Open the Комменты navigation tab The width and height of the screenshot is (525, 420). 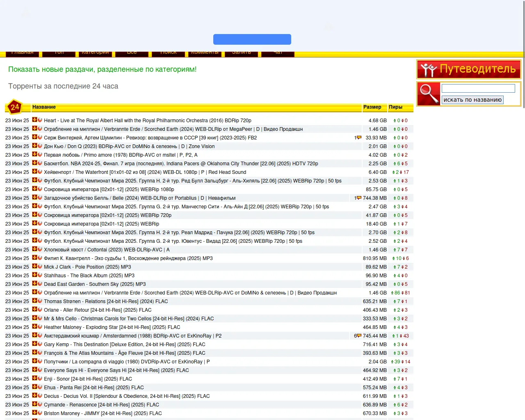[x=205, y=53]
